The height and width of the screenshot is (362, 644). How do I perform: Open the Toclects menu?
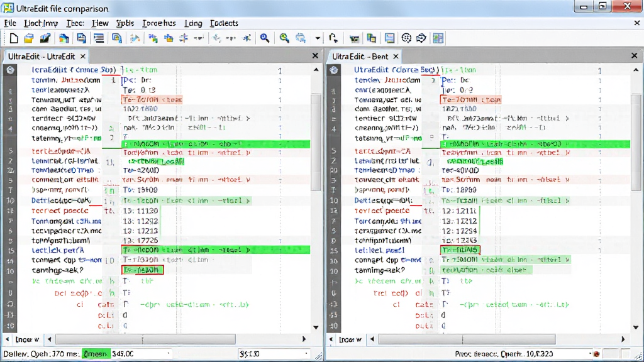224,23
